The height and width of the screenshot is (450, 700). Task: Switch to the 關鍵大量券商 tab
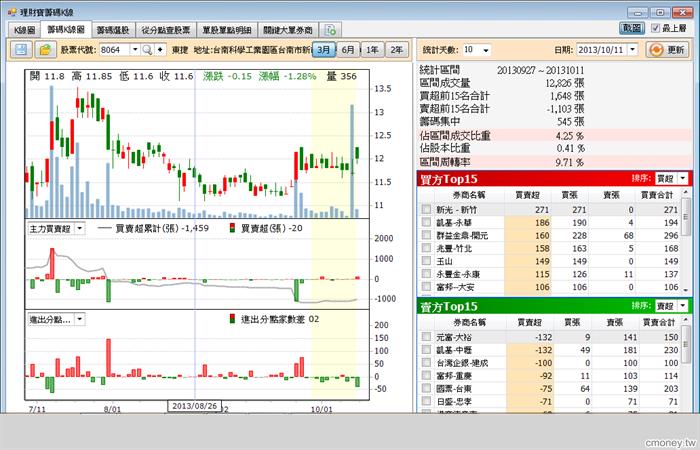pos(288,30)
